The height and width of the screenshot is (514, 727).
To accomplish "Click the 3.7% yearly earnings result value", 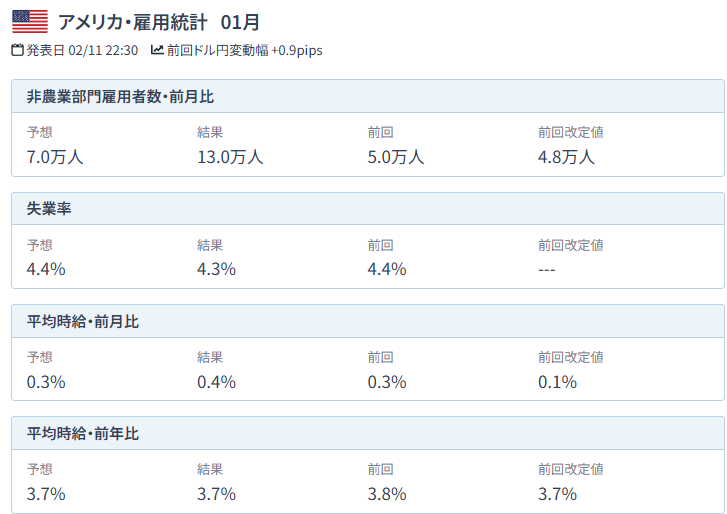I will pos(217,493).
